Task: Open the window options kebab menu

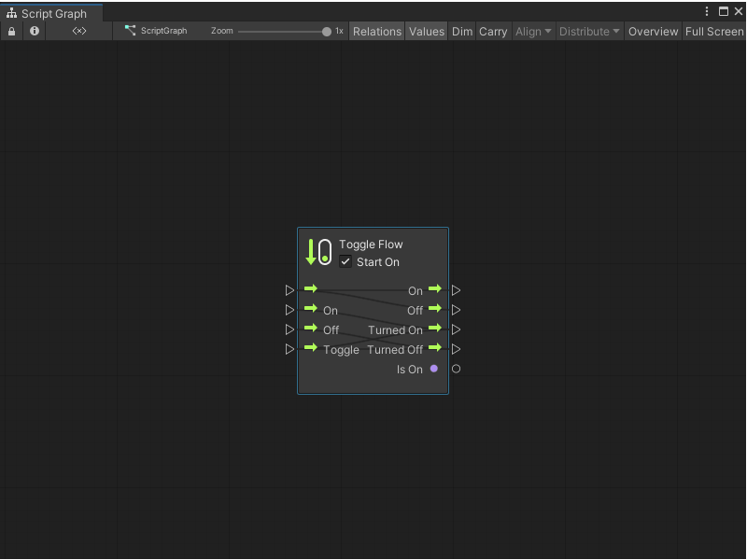Action: 707,10
